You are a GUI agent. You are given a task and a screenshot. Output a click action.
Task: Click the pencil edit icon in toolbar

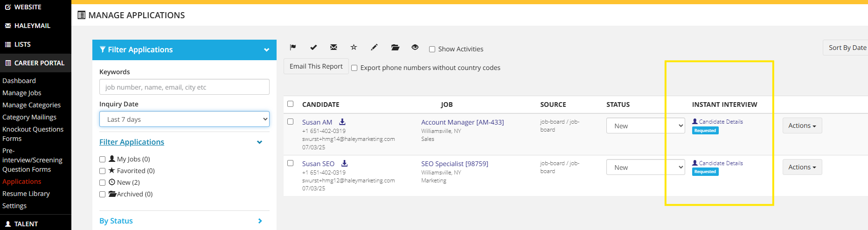(374, 47)
